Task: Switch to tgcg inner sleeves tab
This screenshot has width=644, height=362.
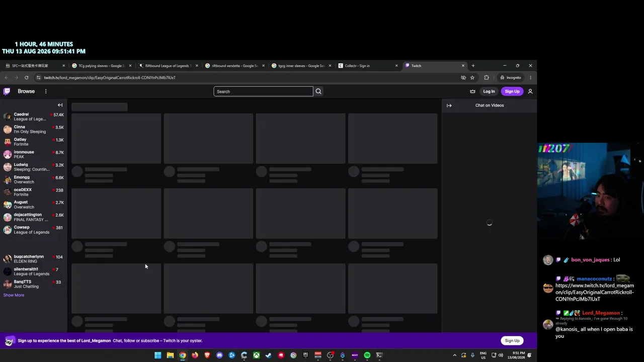Action: [301, 66]
